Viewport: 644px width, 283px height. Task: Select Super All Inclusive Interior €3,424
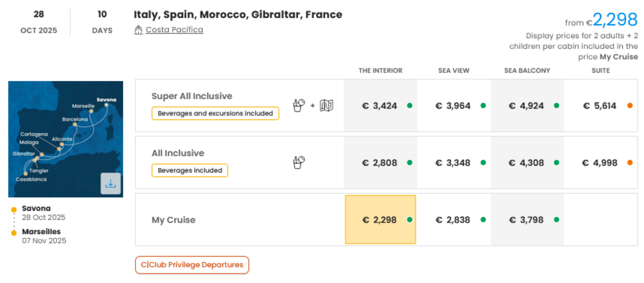pyautogui.click(x=379, y=106)
